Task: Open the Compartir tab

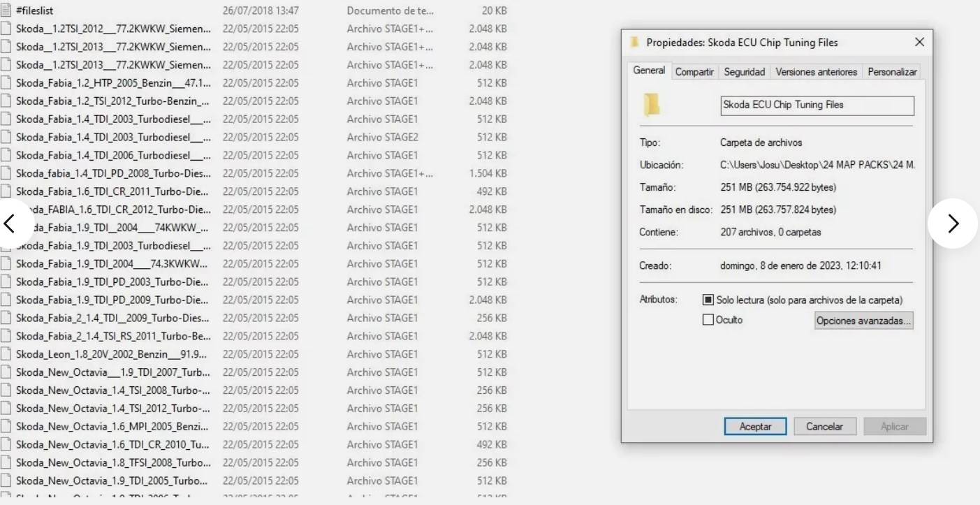Action: 695,71
